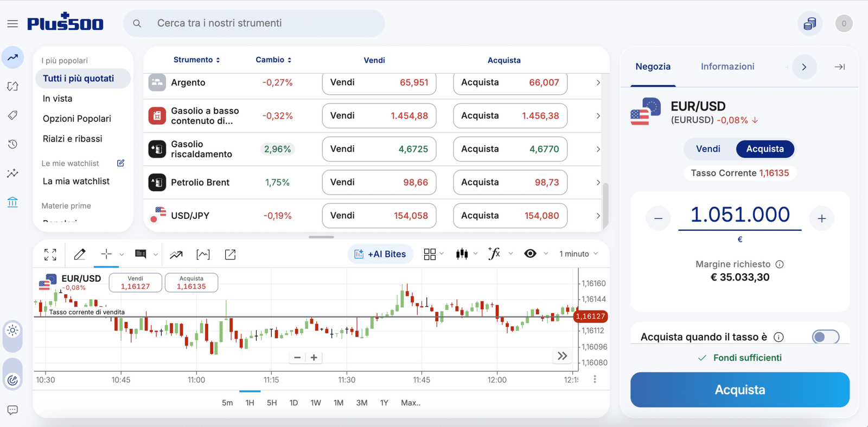Open the Rialzi e ribassi category
868x427 pixels.
coord(73,139)
